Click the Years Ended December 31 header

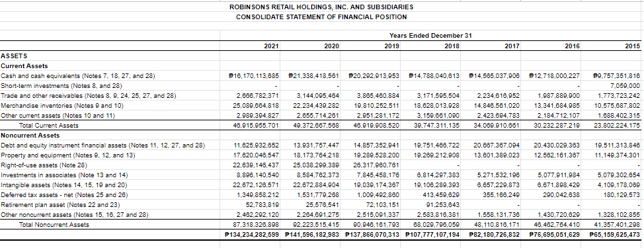430,36
